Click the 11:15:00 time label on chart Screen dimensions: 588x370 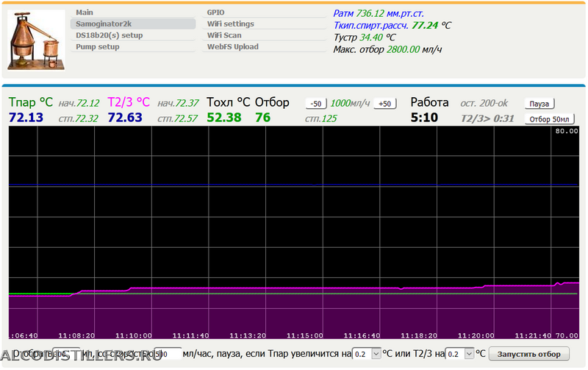pos(304,335)
